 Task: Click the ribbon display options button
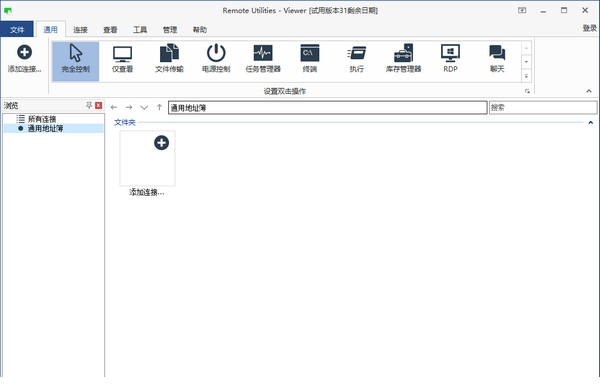click(522, 10)
